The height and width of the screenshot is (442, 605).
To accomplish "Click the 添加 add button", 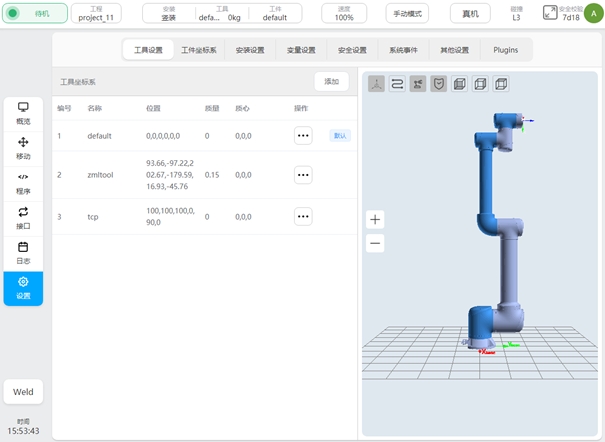I will [x=331, y=82].
